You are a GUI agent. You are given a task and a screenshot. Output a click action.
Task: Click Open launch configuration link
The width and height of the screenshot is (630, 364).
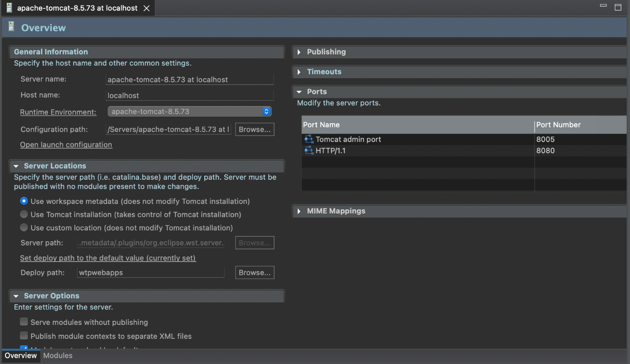[66, 145]
